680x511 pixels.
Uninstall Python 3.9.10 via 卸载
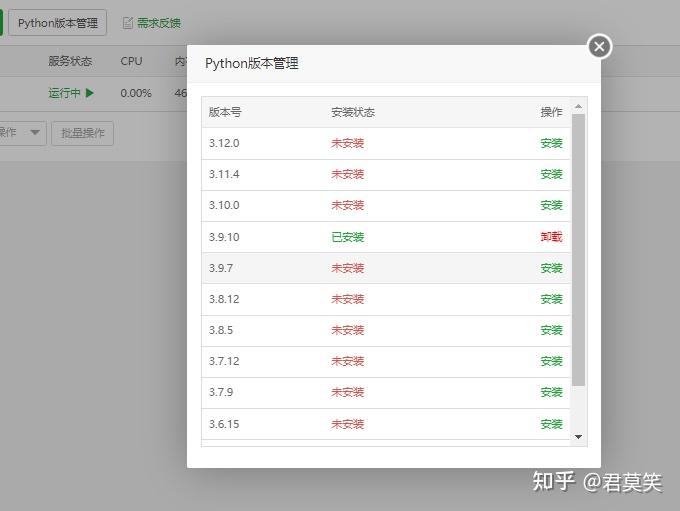click(x=551, y=237)
